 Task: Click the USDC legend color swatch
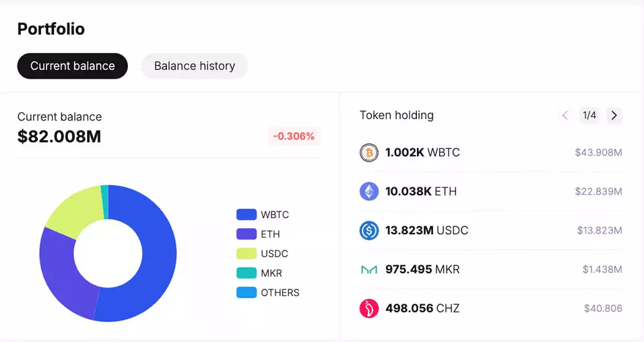point(247,253)
